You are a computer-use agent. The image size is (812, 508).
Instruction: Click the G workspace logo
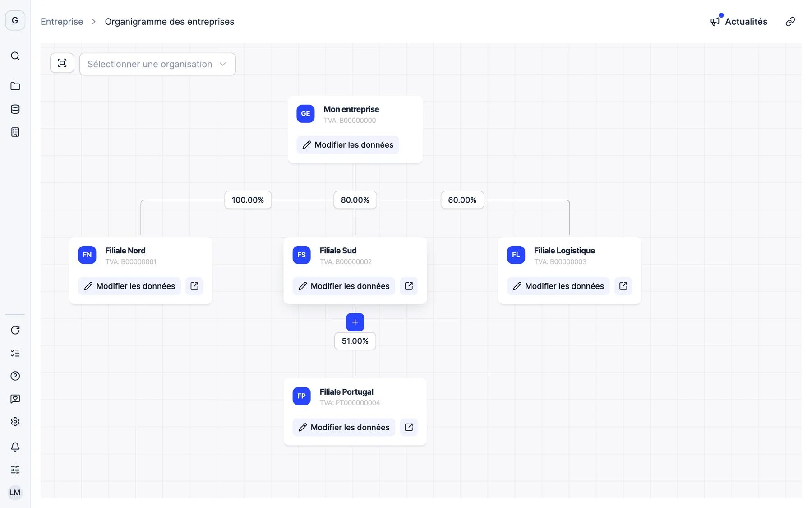15,20
